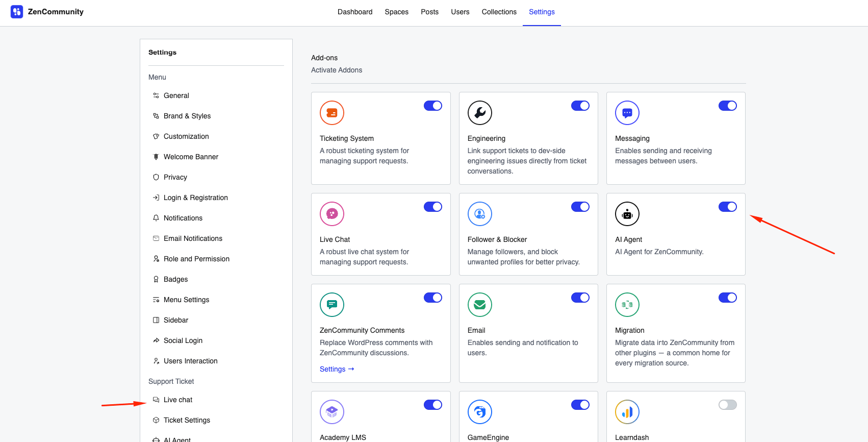
Task: Turn off the Engineering addon toggle
Action: coord(580,106)
